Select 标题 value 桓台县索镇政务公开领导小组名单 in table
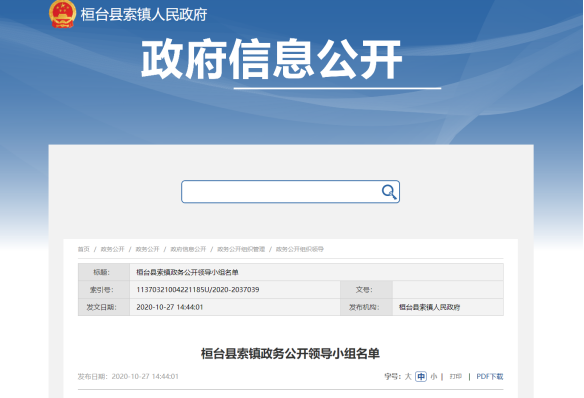Image resolution: width=584 pixels, height=398 pixels. click(x=187, y=272)
